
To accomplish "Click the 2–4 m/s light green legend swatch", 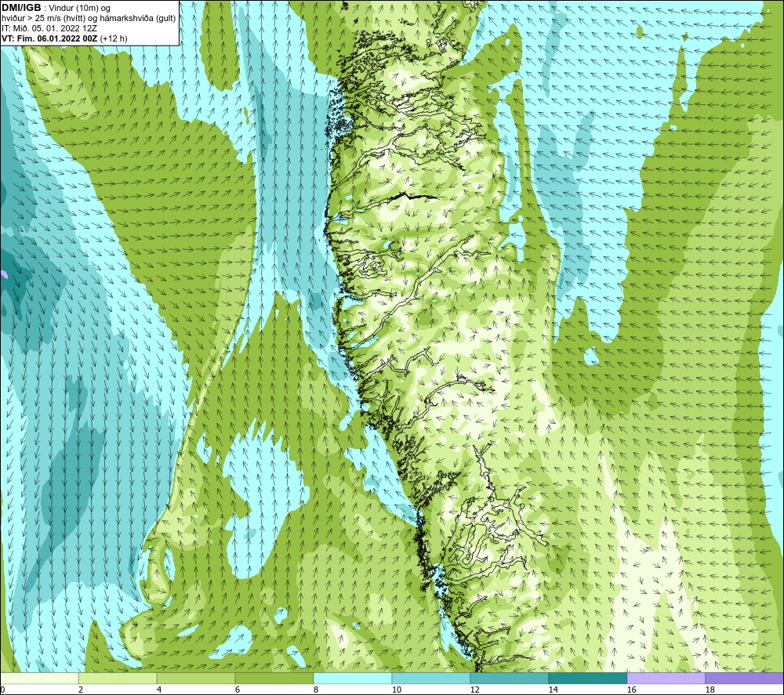I will (118, 678).
